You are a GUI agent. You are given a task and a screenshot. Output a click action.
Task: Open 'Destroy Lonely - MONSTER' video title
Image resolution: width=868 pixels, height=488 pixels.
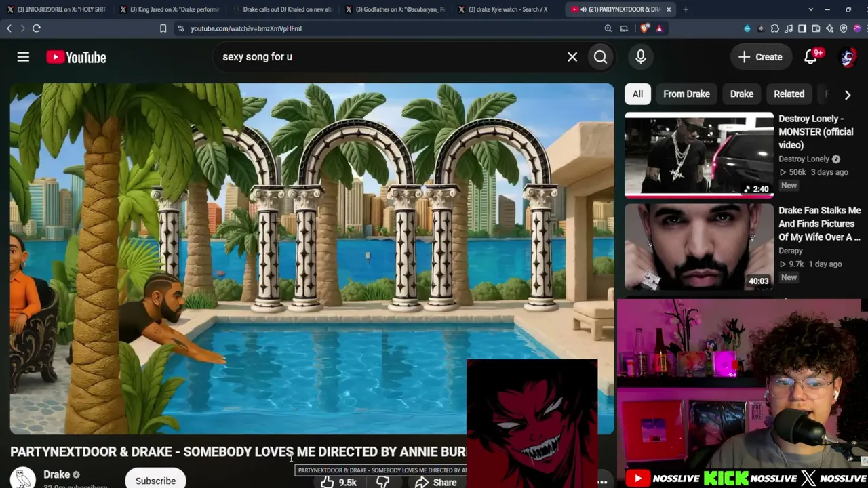pos(816,131)
